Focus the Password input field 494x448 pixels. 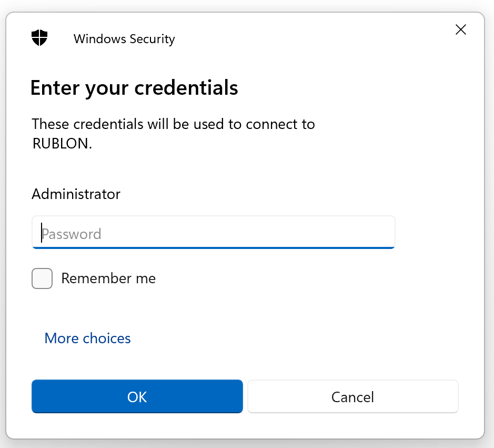[x=213, y=233]
